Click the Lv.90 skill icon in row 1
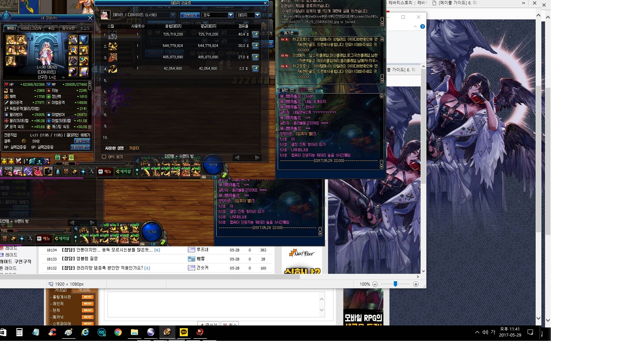Image resolution: width=644 pixels, height=362 pixels. tap(113, 35)
